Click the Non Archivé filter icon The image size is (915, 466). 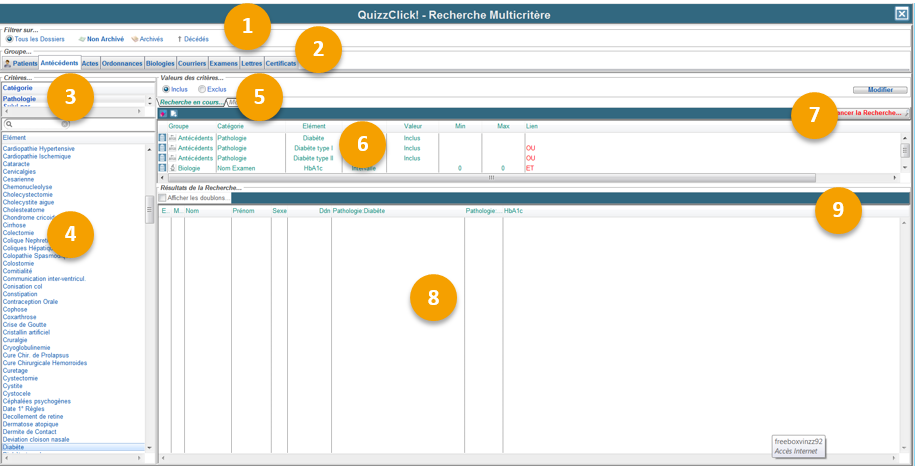point(82,39)
